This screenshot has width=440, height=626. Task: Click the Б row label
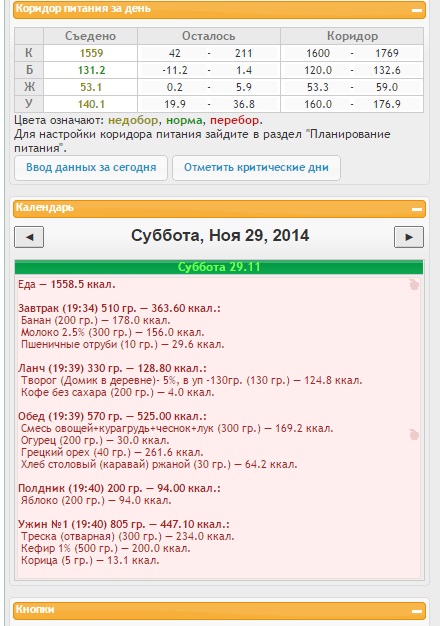click(29, 70)
